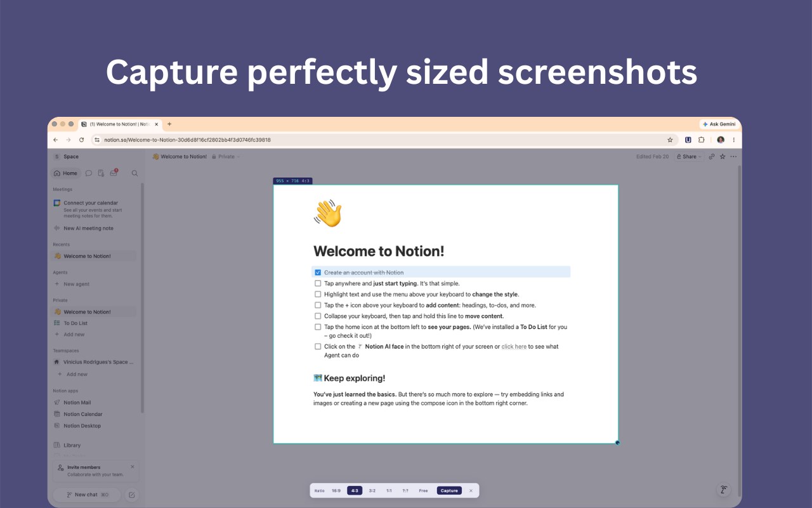The height and width of the screenshot is (508, 812).
Task: Check the 'Tap anywhere and just start typing' box
Action: (318, 283)
